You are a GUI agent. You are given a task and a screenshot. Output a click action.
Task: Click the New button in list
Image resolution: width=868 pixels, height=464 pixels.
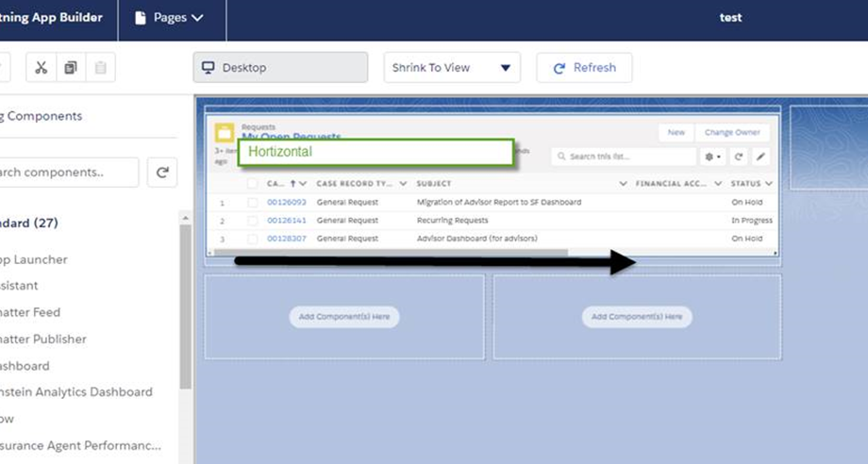click(x=676, y=133)
